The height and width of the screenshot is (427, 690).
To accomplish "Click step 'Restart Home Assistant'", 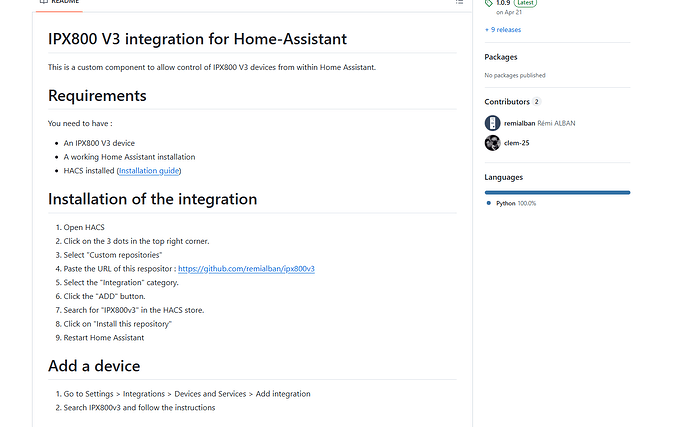I will click(104, 338).
